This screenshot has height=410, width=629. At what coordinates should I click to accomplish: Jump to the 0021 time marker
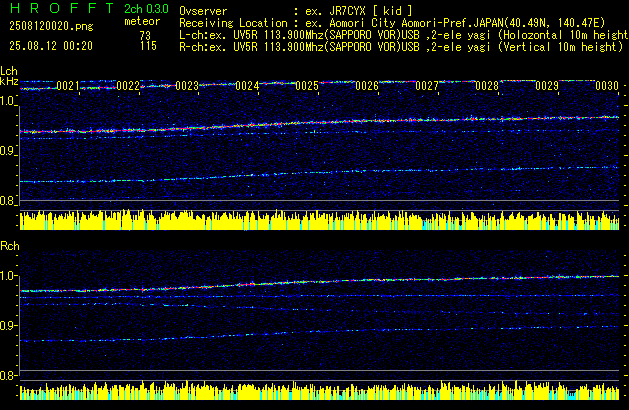pos(68,86)
